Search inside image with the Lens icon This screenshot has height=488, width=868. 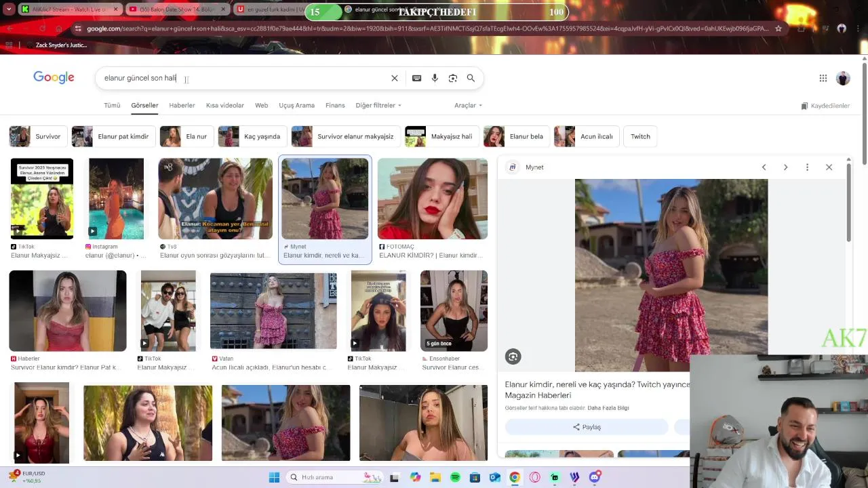[x=513, y=357]
